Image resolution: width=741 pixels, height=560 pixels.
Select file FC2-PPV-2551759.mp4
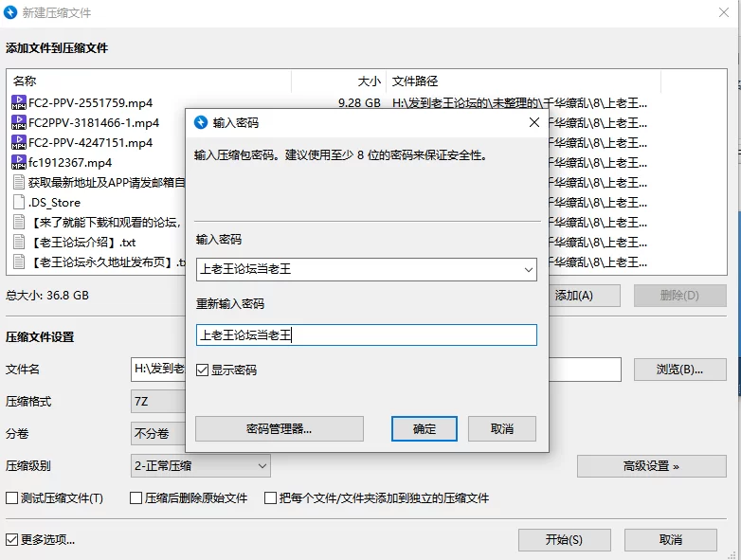coord(90,102)
